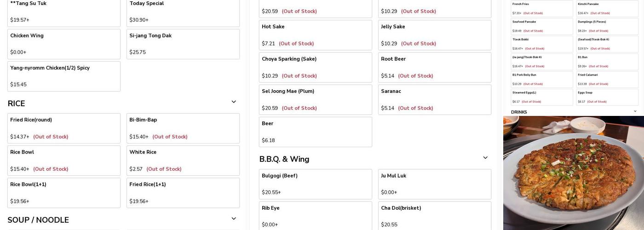Pick Rice Bowl(1+1) from the rice menu
The height and width of the screenshot is (230, 644).
coord(64,193)
